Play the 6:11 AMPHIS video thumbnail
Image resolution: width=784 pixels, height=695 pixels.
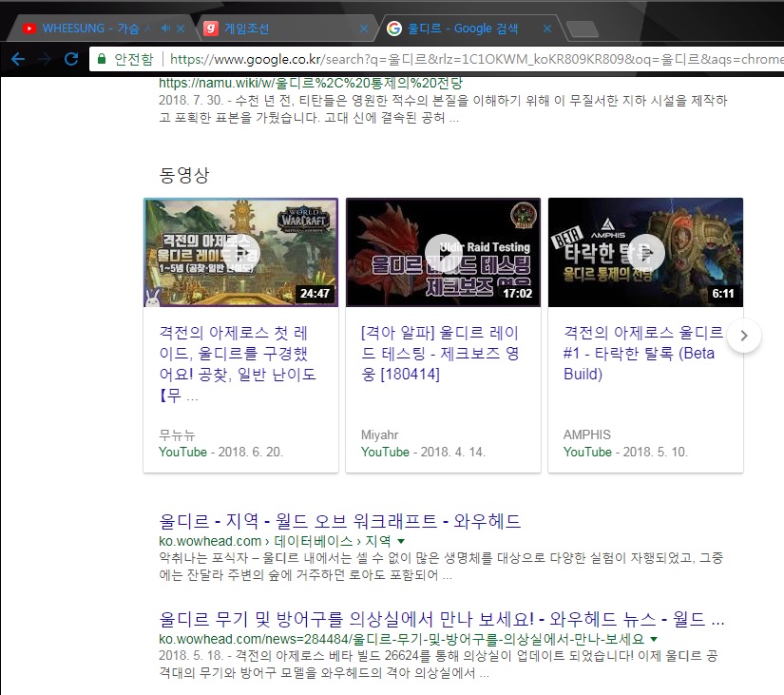(x=645, y=252)
